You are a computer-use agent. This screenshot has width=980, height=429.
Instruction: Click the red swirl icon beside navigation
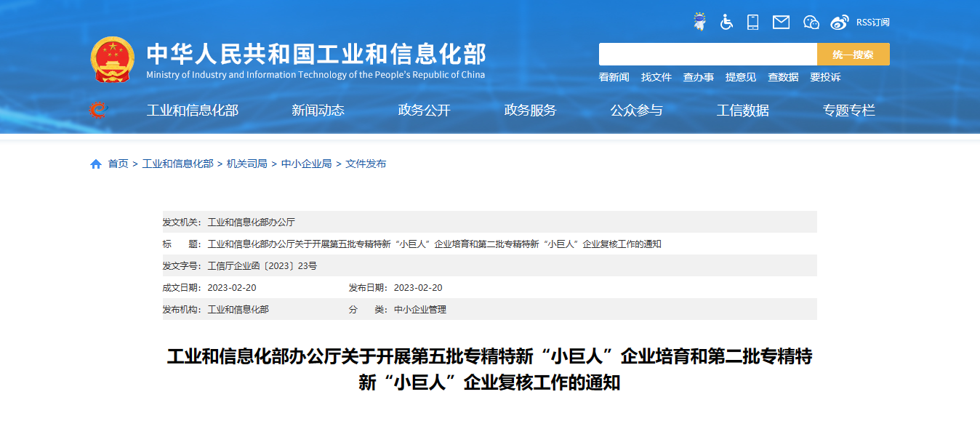click(97, 111)
